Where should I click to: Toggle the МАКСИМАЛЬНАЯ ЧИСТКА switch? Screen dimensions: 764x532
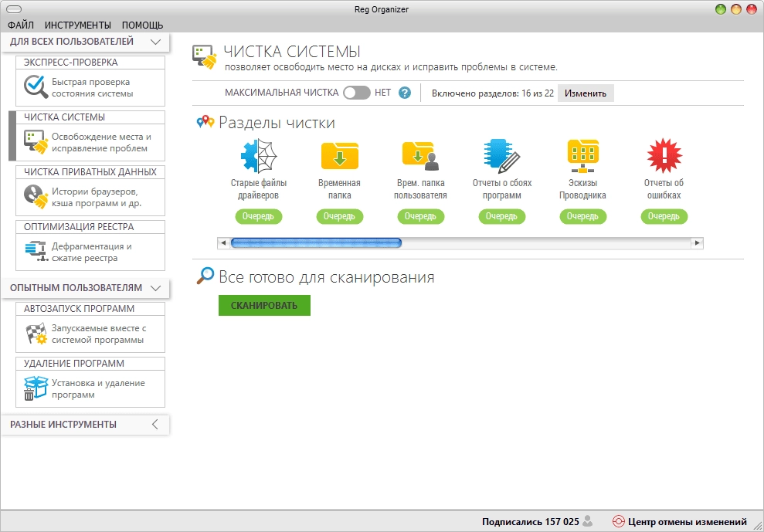point(357,93)
